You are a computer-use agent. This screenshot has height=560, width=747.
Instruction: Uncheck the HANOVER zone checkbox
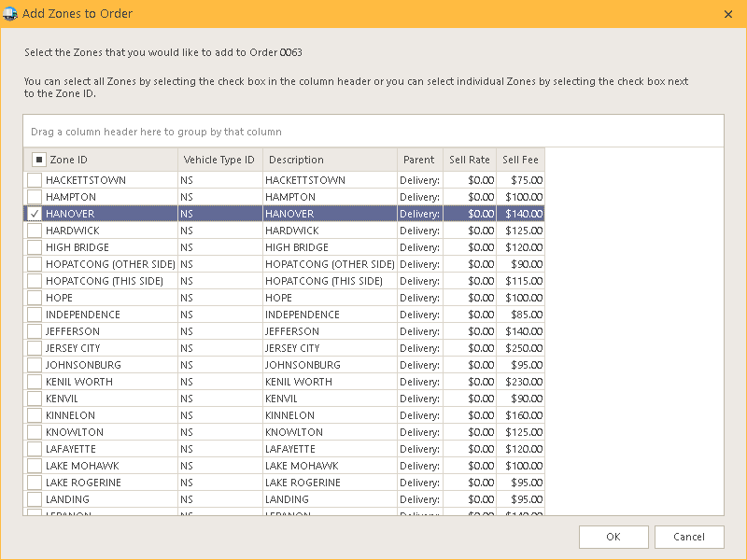(35, 214)
